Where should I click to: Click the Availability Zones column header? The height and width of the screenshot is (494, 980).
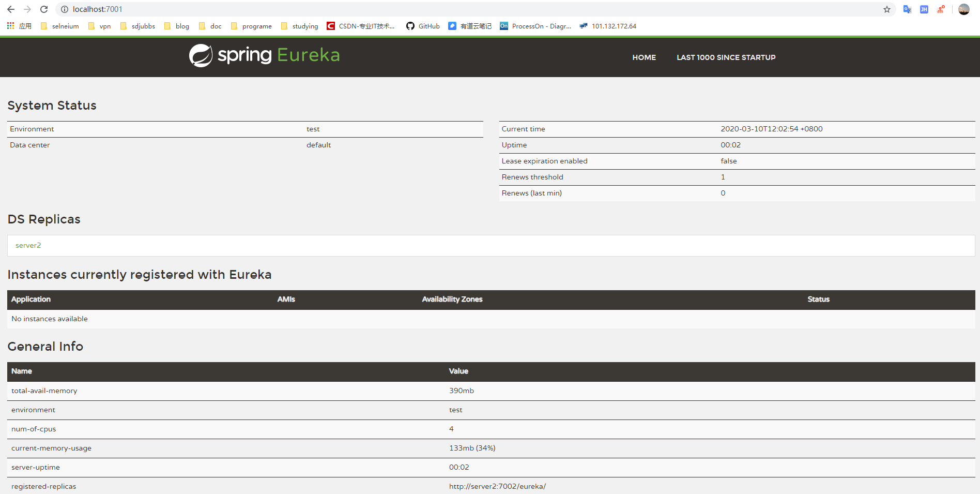(x=452, y=299)
